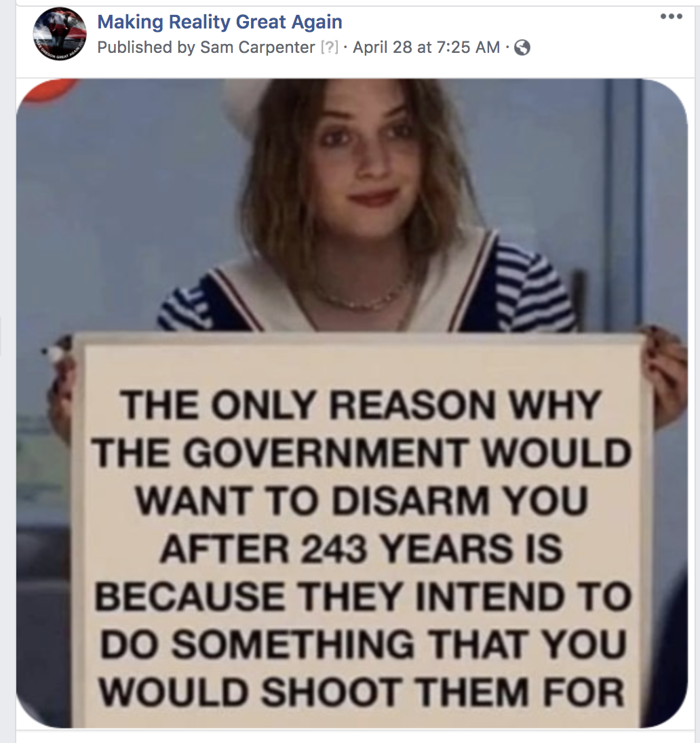
Task: Open the meme photo in viewer
Action: click(x=352, y=403)
